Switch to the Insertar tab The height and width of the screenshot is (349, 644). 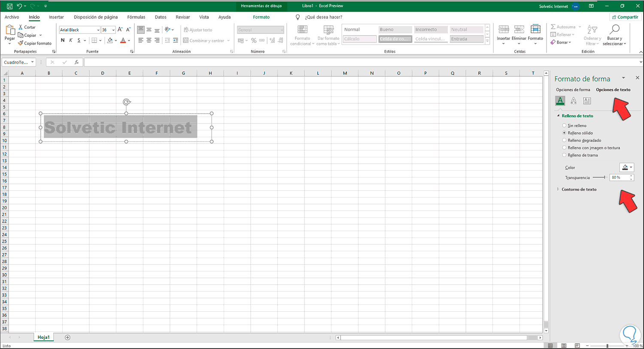(56, 17)
